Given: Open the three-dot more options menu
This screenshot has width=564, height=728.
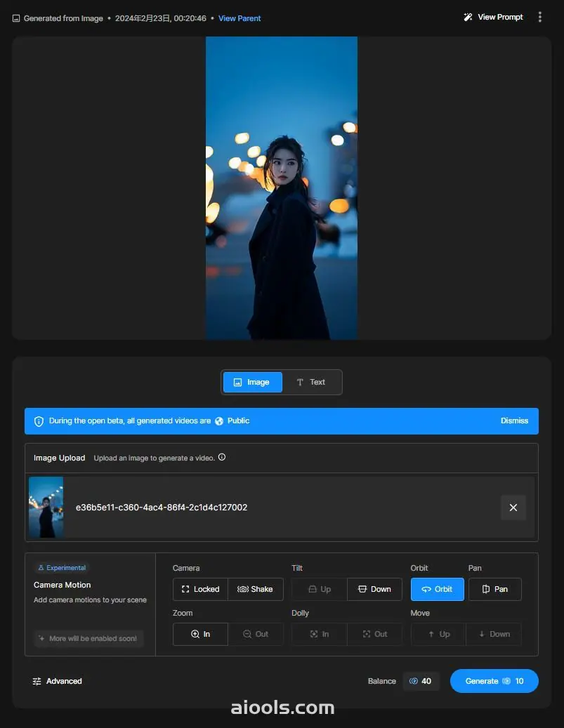Looking at the screenshot, I should (x=539, y=18).
